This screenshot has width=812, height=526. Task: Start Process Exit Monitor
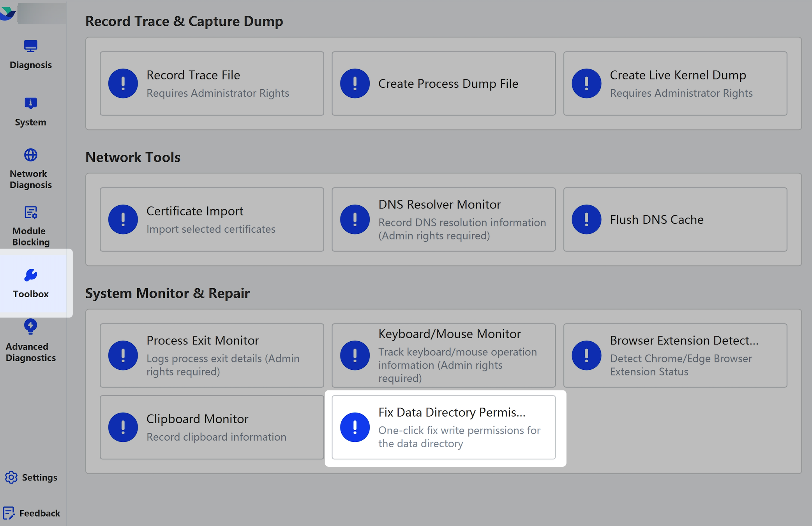pos(212,355)
